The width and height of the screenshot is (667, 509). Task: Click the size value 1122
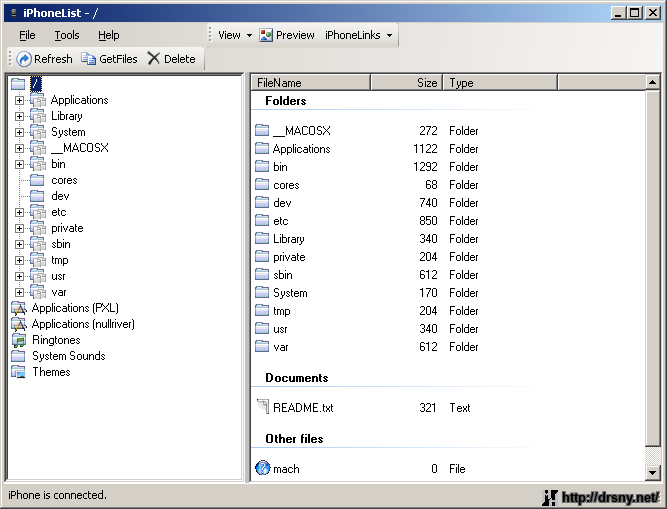tap(425, 148)
